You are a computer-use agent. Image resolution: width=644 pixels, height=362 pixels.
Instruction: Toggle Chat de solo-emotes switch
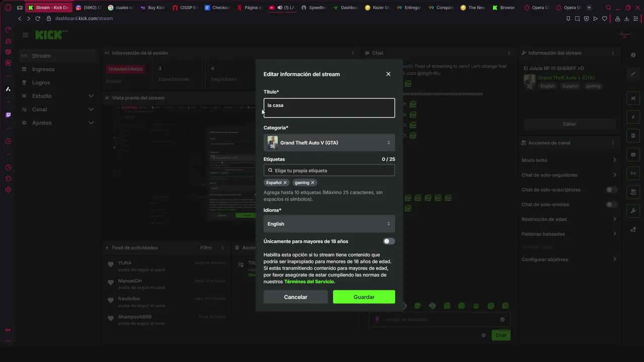pyautogui.click(x=611, y=205)
